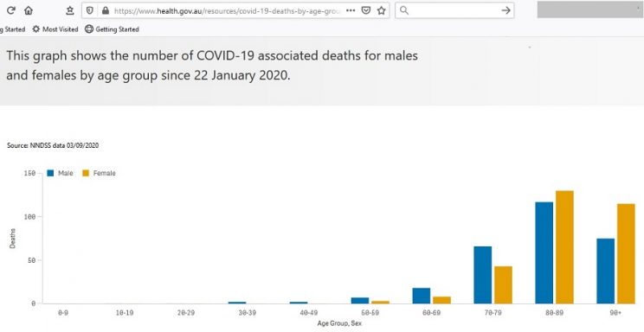Open the bookmarks sidebar star icon
644x332 pixels.
[70, 10]
